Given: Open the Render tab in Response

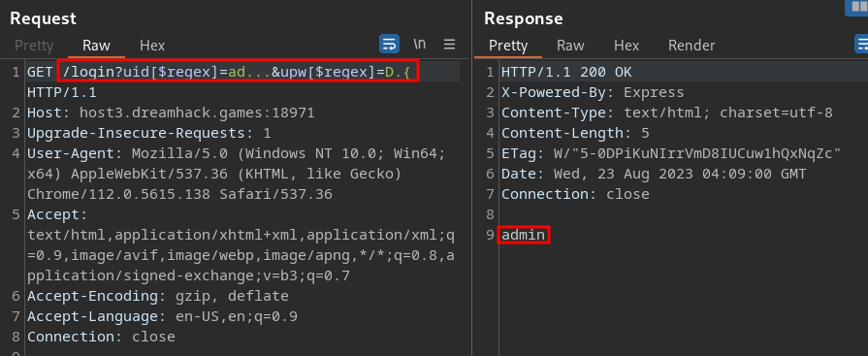Looking at the screenshot, I should [691, 46].
